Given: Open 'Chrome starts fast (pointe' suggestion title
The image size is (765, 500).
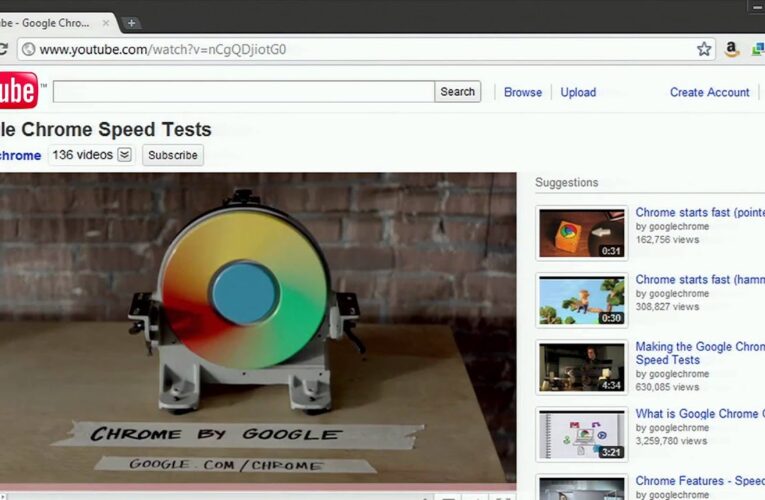Looking at the screenshot, I should point(700,212).
